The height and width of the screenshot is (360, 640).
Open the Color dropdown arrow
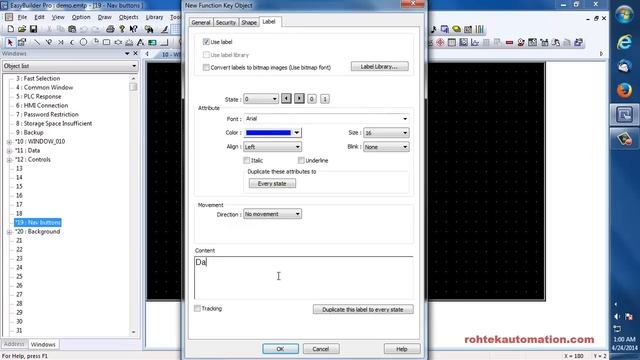297,133
